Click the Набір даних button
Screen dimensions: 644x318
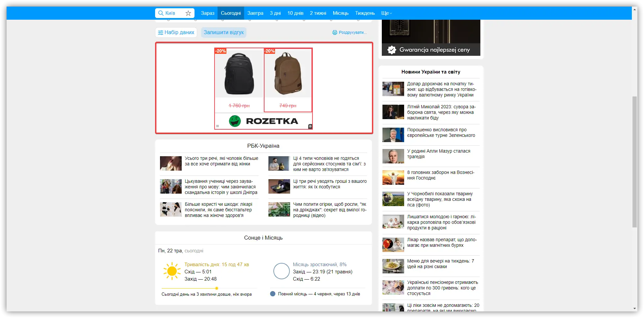click(x=176, y=32)
